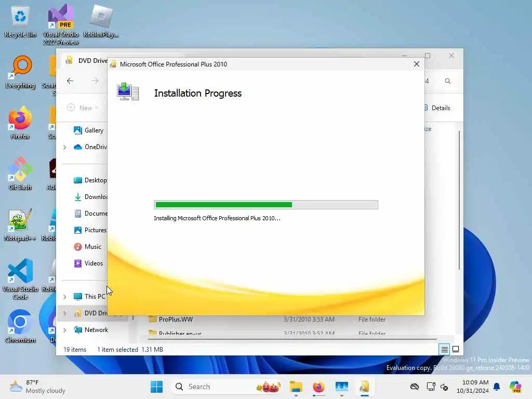Click the installation progress bar
This screenshot has width=532, height=399.
[266, 205]
